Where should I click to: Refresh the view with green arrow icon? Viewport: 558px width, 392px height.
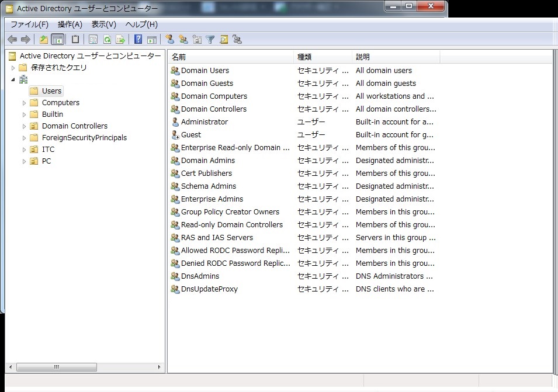(107, 40)
